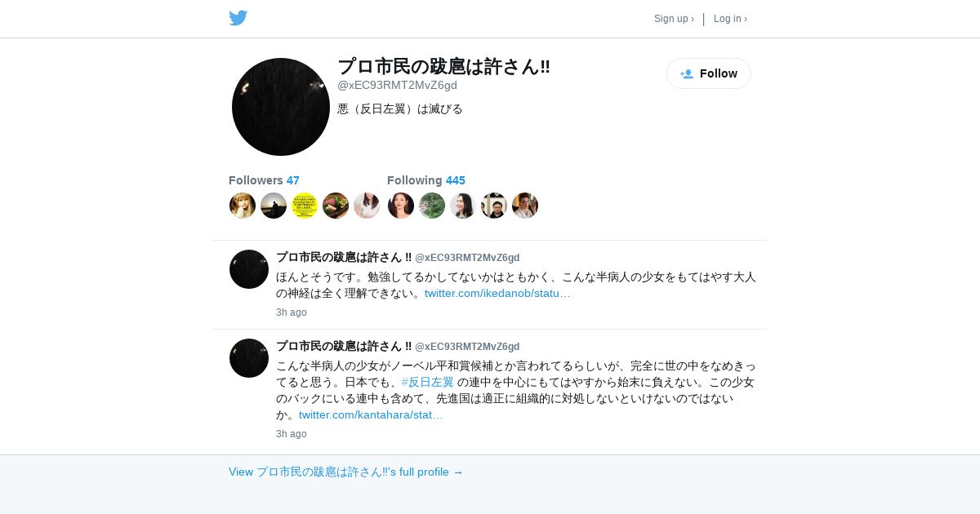
Task: Open the Followers 47 count
Action: (264, 180)
